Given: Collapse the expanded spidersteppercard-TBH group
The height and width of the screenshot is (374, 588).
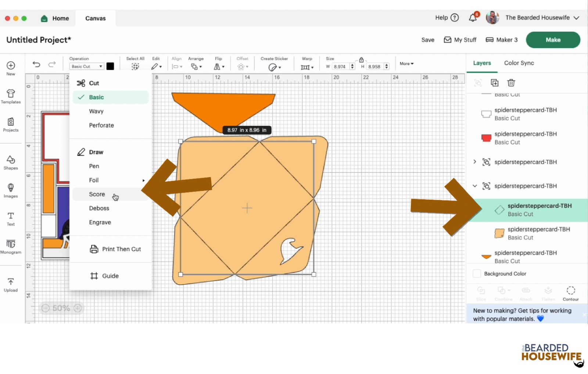Looking at the screenshot, I should tap(475, 186).
